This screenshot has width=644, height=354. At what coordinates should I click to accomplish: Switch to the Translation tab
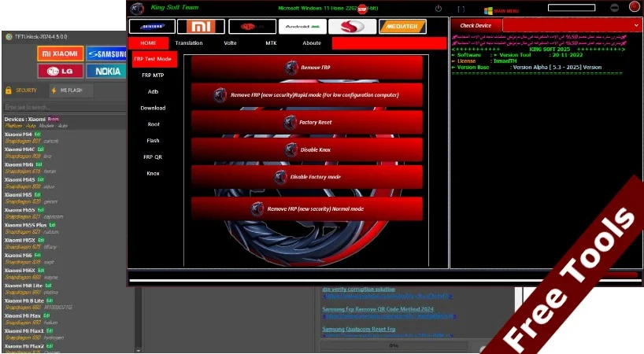tap(189, 43)
